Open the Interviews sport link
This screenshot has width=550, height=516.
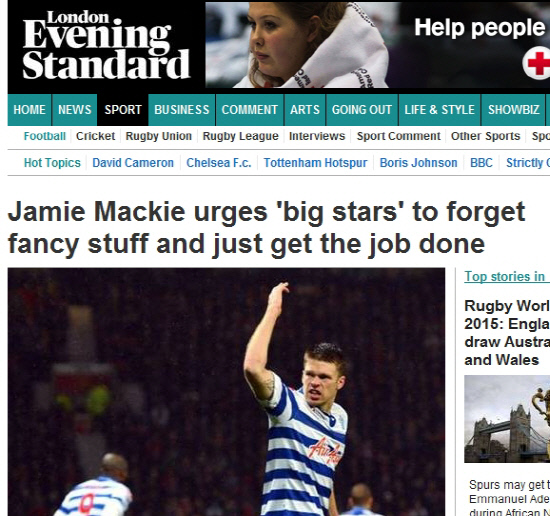pos(317,136)
